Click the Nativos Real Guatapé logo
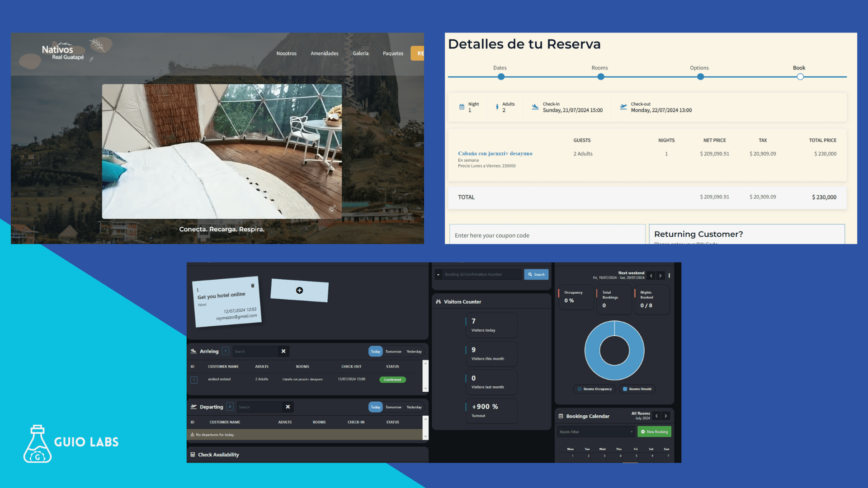868x488 pixels. click(x=63, y=53)
